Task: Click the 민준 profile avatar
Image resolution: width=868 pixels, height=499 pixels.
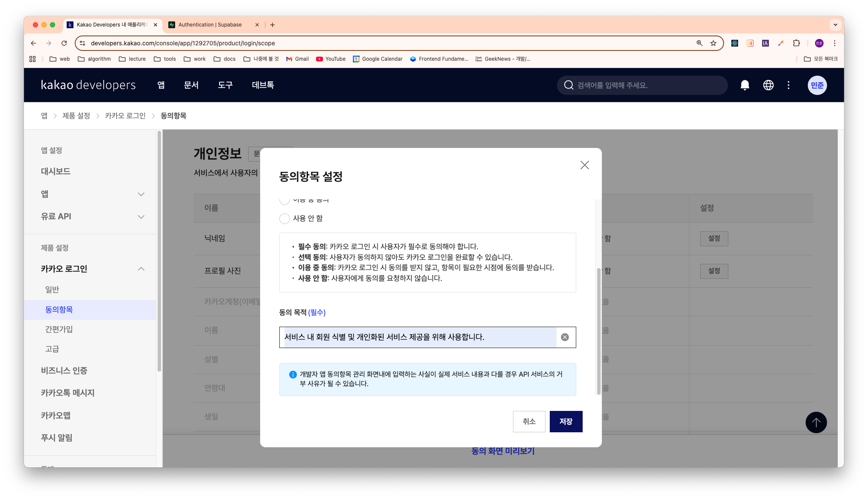Action: click(817, 85)
